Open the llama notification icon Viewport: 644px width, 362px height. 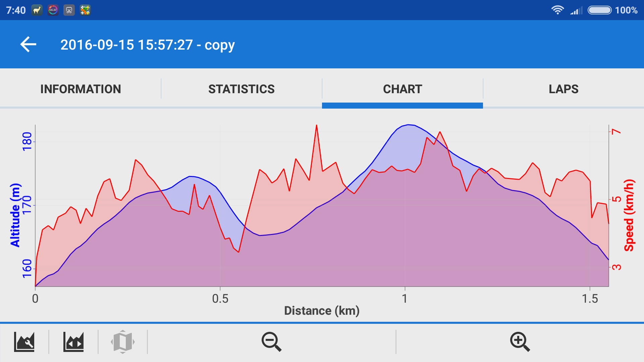(x=37, y=10)
